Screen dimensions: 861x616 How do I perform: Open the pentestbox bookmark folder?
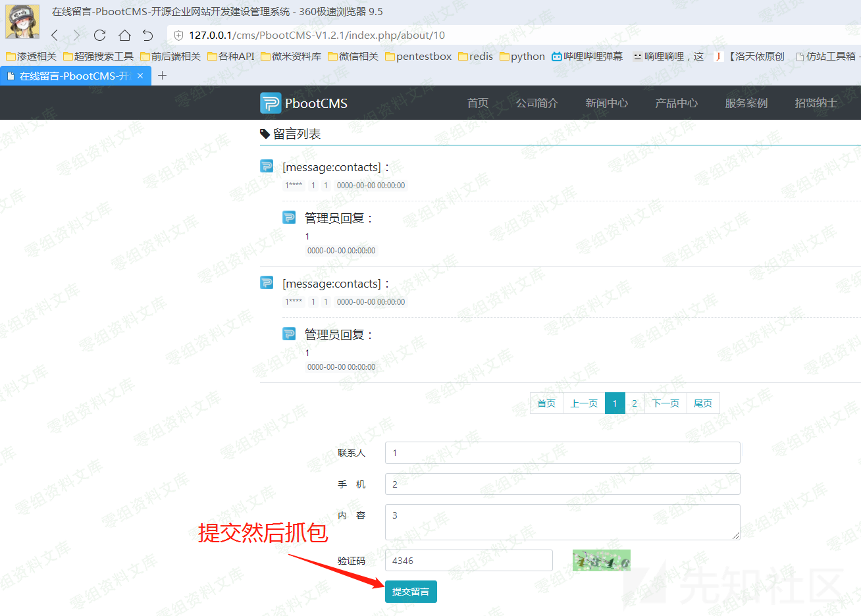click(x=418, y=57)
